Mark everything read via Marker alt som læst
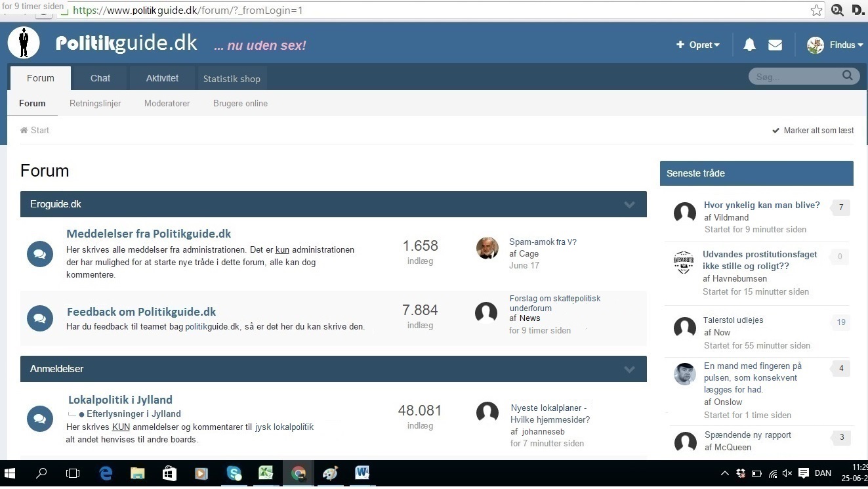This screenshot has height=489, width=868. click(813, 130)
